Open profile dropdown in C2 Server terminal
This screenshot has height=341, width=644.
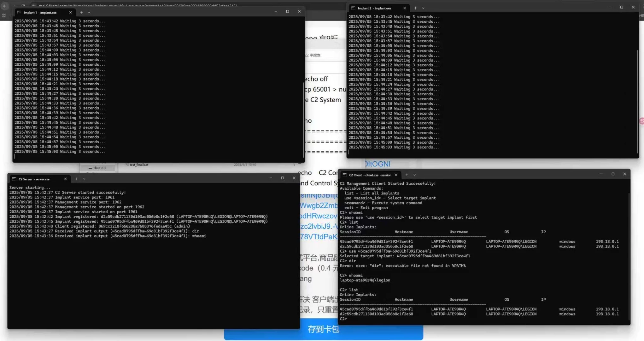pos(84,179)
